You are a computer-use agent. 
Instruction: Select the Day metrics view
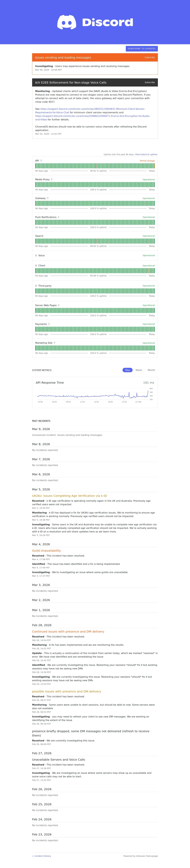point(127,370)
